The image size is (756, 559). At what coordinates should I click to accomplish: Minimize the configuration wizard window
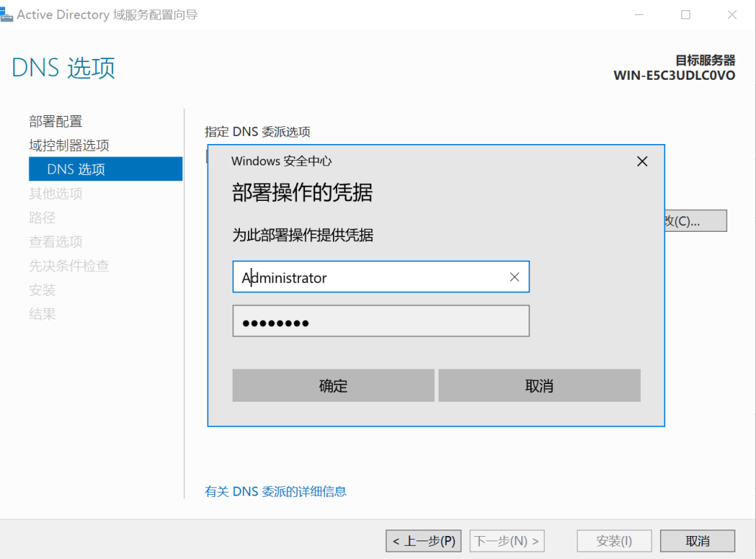[636, 15]
